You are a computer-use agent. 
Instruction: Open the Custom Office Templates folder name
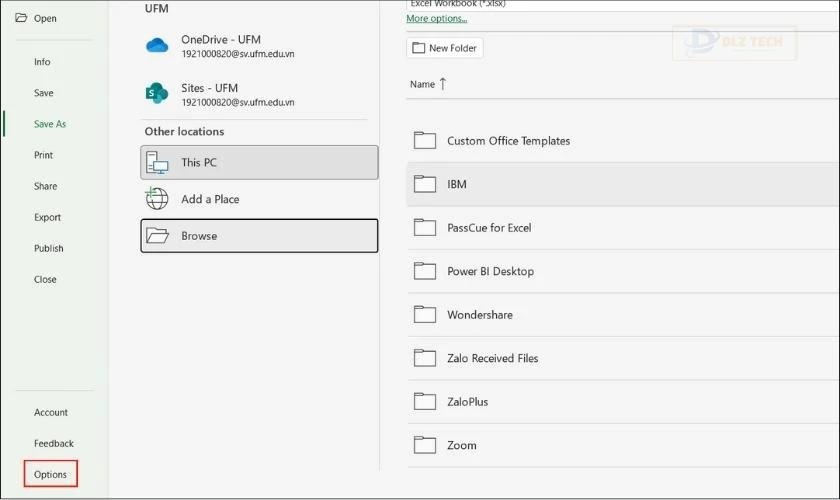(x=508, y=141)
